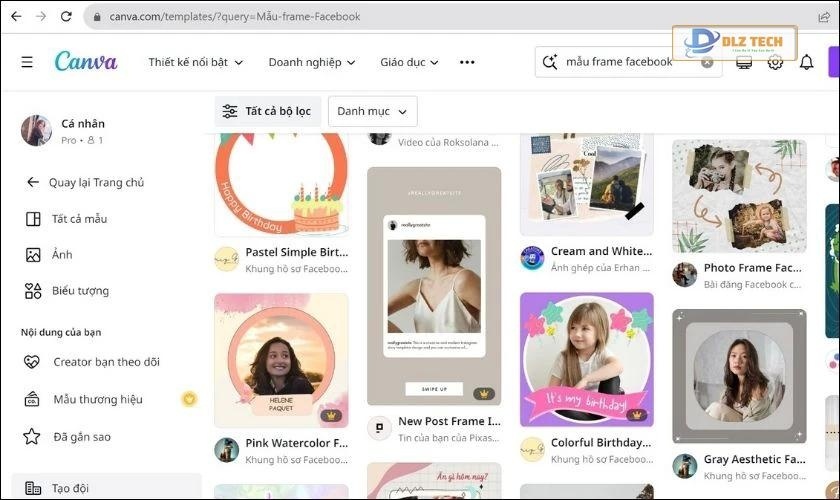Open the hamburger main menu
840x500 pixels.
point(27,62)
